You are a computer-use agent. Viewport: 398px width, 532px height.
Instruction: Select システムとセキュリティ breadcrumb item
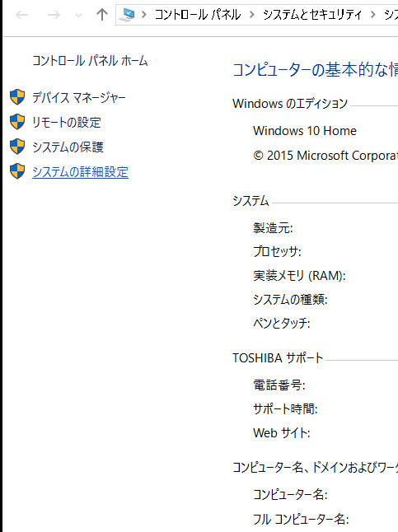click(312, 15)
